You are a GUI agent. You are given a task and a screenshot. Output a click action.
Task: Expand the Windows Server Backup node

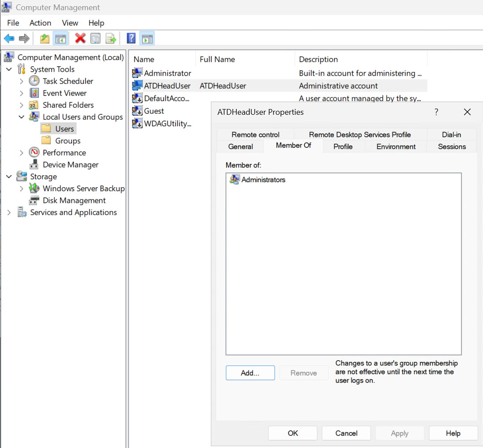[21, 188]
